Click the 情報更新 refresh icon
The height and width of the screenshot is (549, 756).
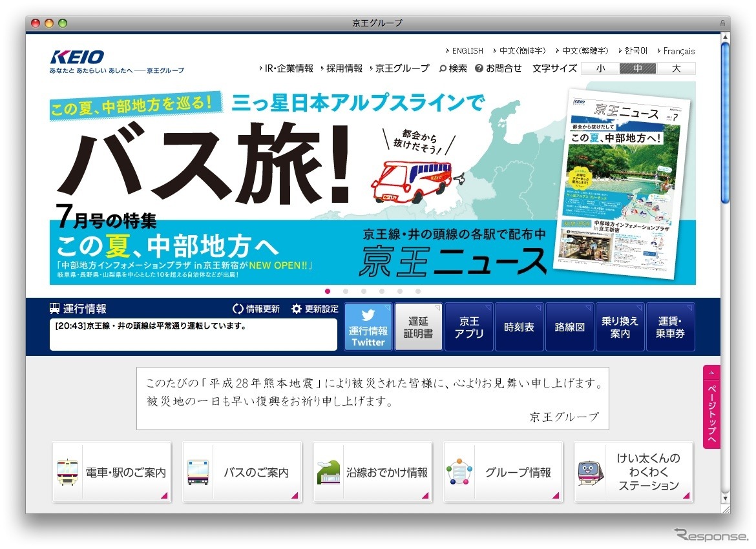point(238,309)
